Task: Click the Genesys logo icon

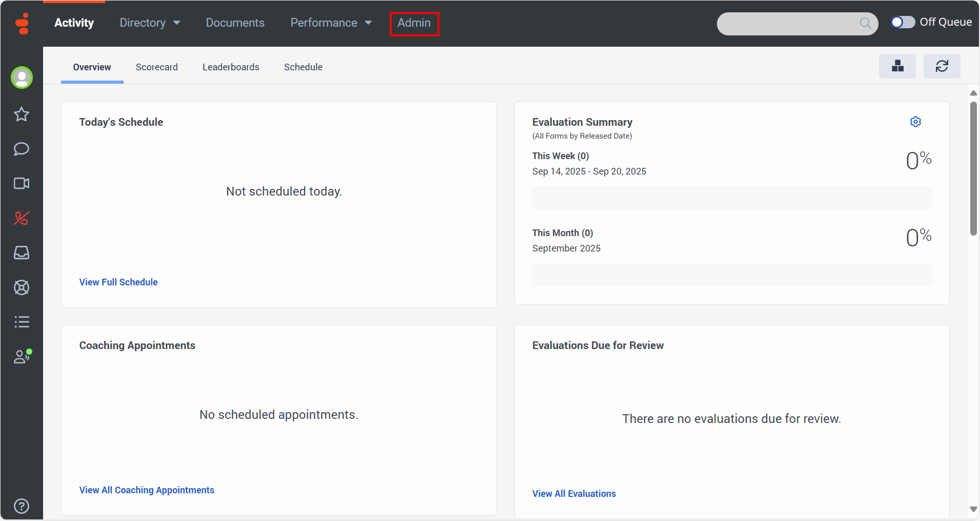Action: point(22,23)
